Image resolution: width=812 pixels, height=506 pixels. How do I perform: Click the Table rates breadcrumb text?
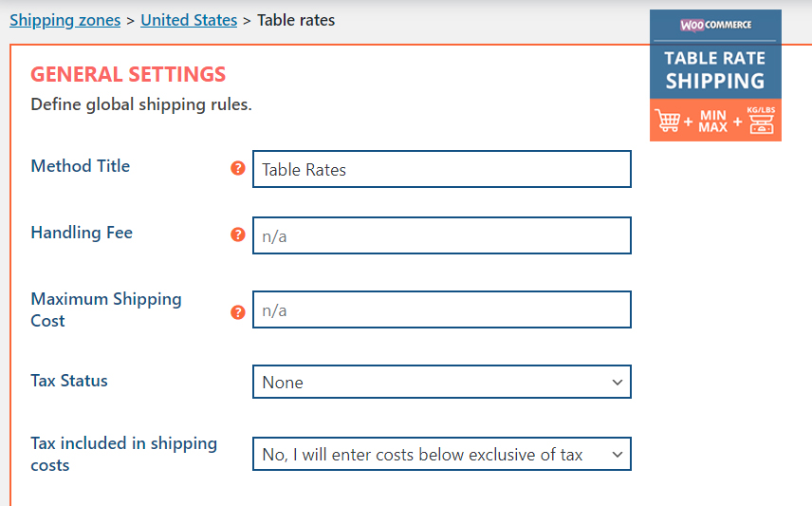point(296,20)
